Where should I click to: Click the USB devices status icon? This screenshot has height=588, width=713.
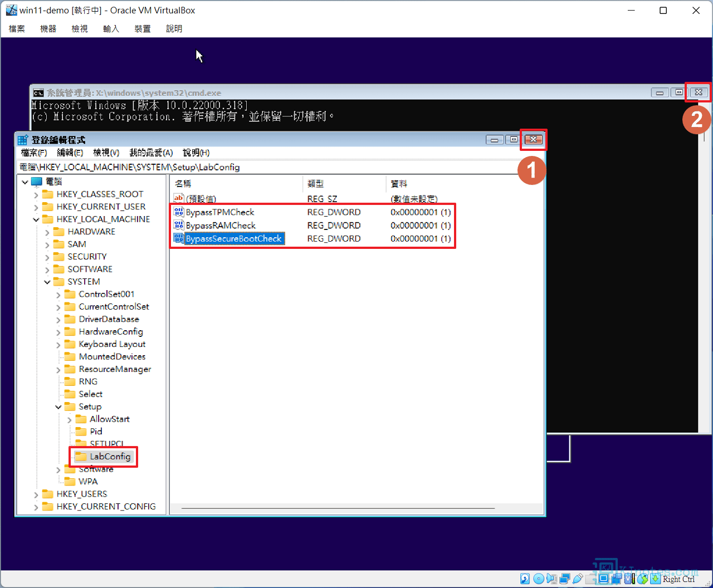(x=578, y=579)
